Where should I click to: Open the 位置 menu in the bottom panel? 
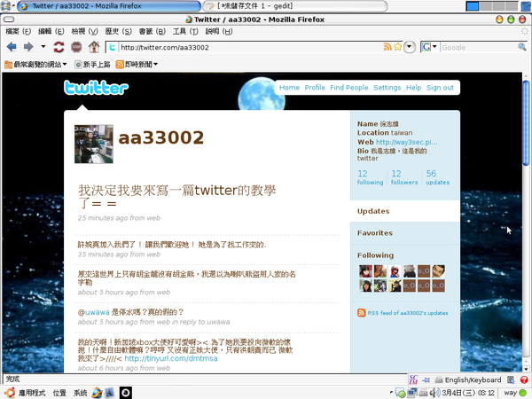[59, 393]
